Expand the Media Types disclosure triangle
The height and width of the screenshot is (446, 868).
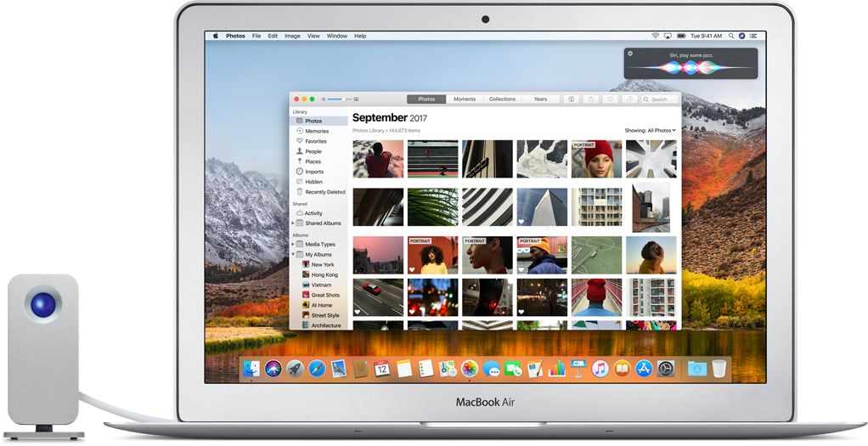(x=293, y=245)
